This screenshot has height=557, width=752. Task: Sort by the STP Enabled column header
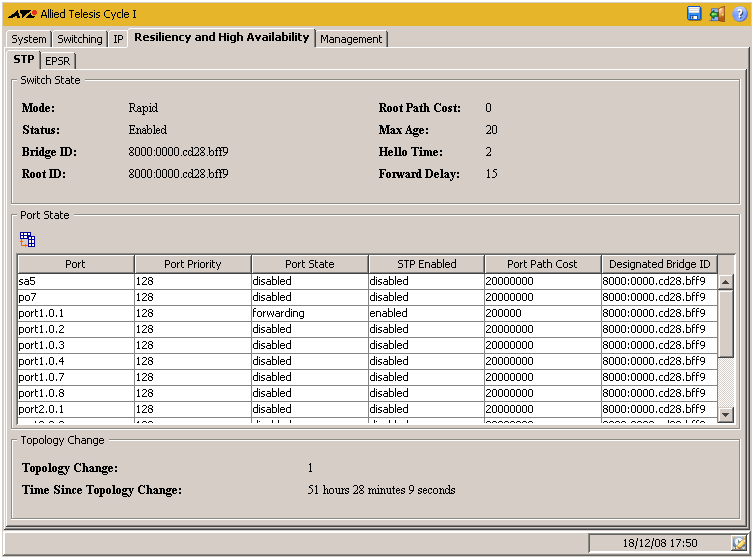pyautogui.click(x=426, y=264)
